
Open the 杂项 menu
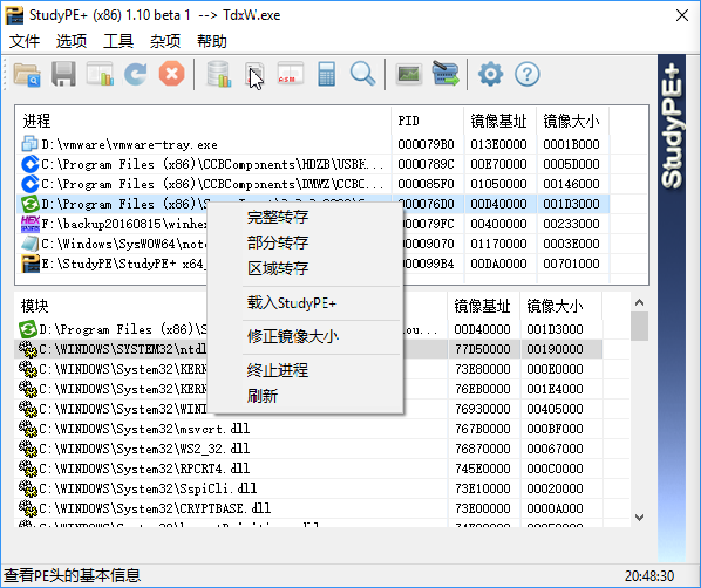pyautogui.click(x=165, y=41)
